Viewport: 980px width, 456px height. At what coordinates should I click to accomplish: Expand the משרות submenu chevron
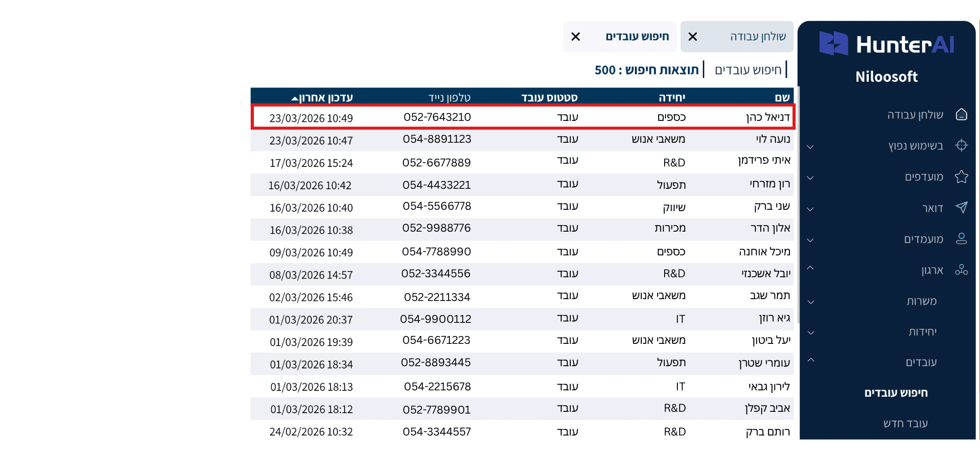(x=810, y=302)
